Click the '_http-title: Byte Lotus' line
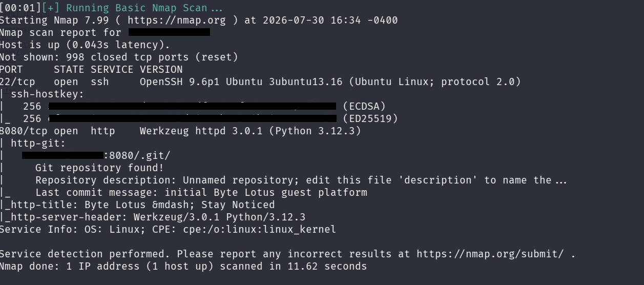The width and height of the screenshot is (644, 285). click(137, 205)
